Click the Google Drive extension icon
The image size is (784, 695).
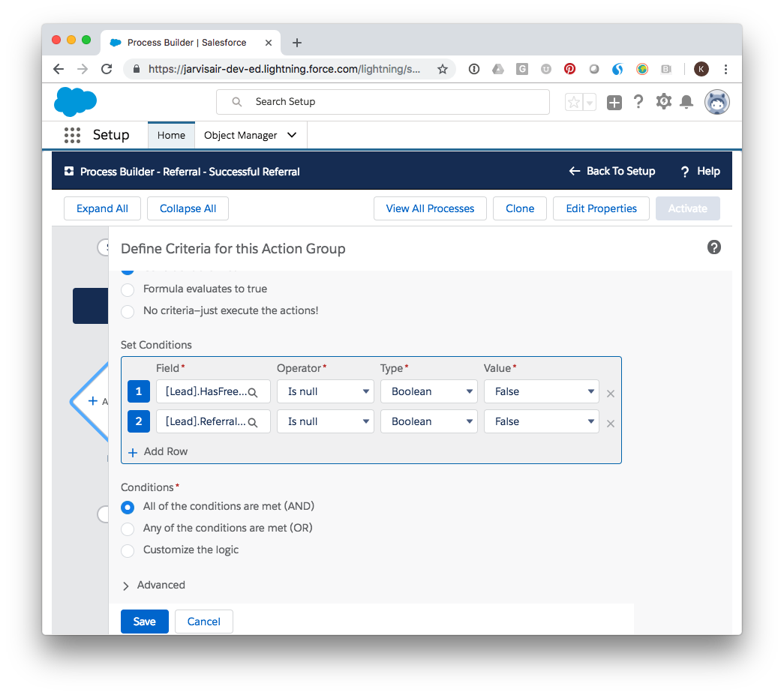click(x=498, y=69)
